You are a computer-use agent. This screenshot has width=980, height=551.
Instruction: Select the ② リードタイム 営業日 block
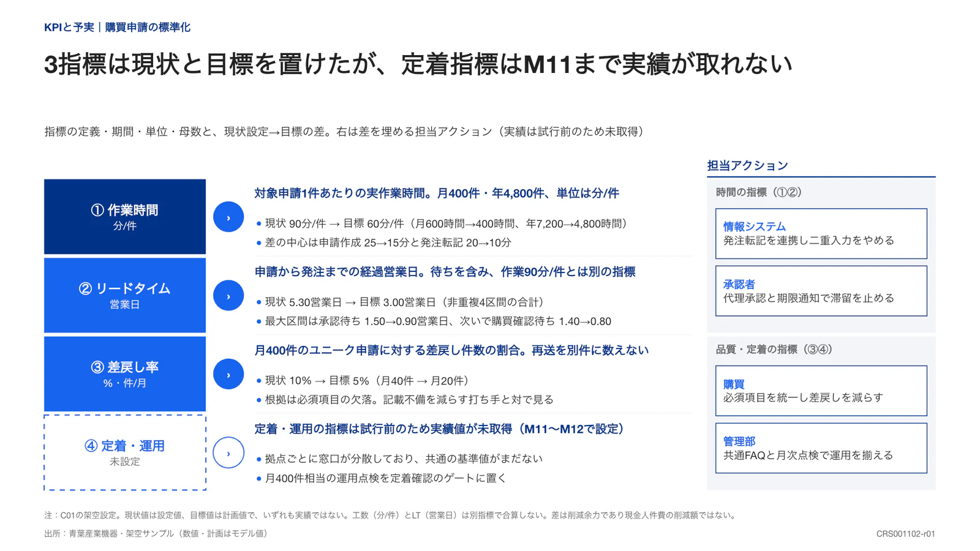[x=125, y=295]
